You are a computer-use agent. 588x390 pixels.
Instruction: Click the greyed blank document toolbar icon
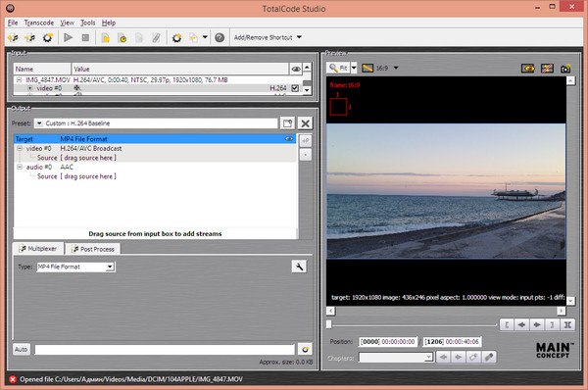[139, 37]
